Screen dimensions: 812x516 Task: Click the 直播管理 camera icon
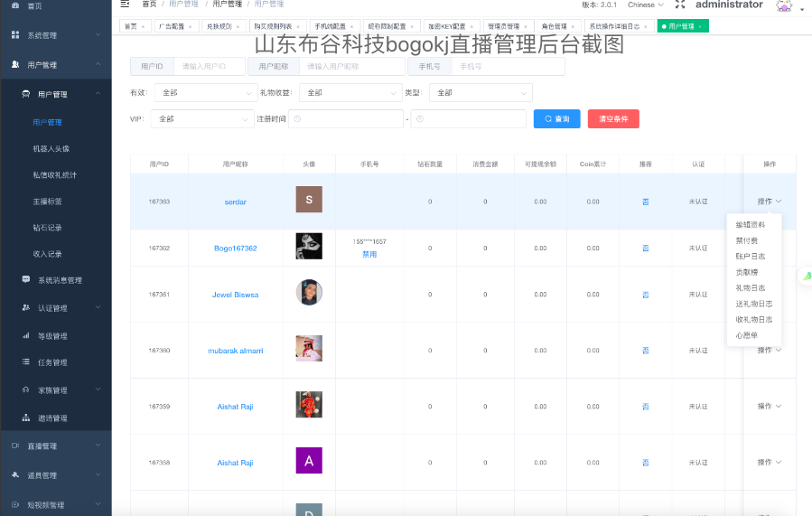(15, 446)
